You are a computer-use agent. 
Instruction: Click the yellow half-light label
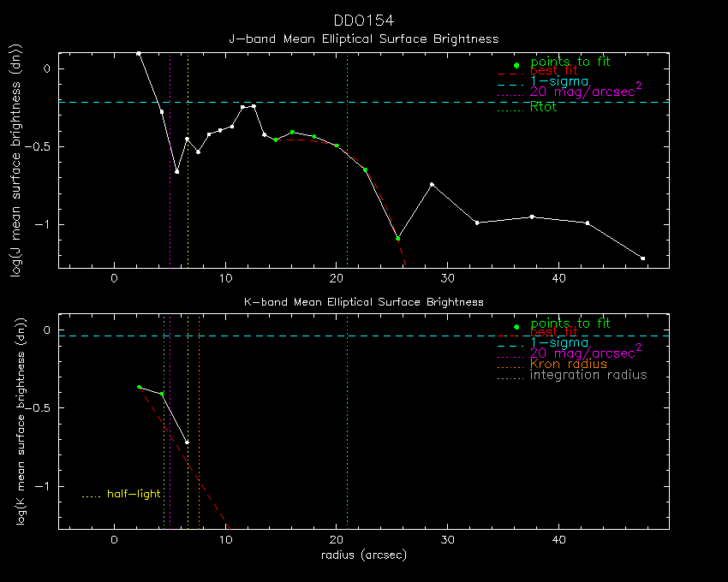point(134,495)
